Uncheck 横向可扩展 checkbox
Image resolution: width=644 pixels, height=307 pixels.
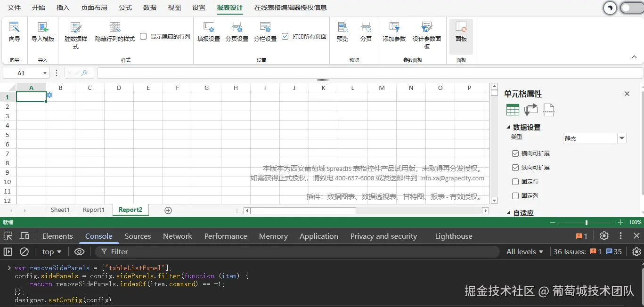coord(515,153)
